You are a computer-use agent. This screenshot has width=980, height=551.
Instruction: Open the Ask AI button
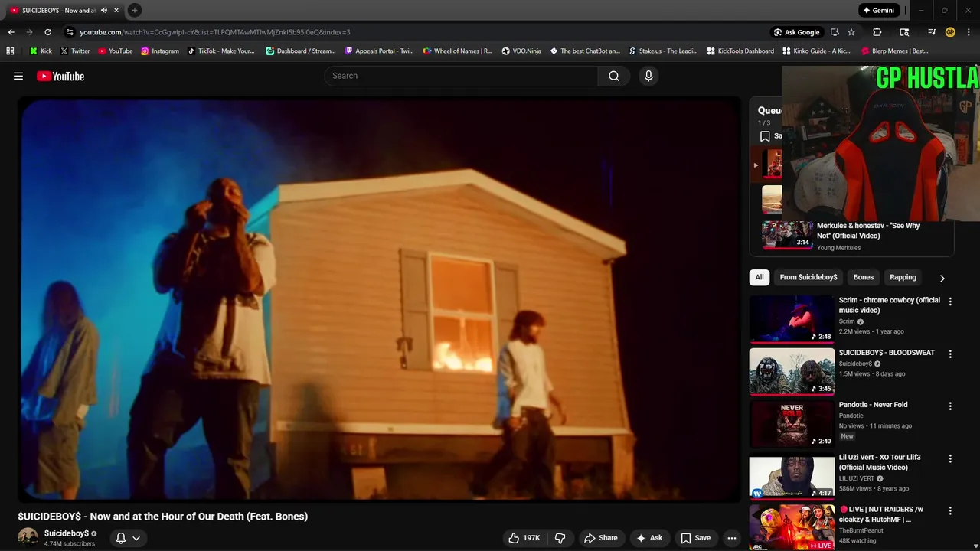pos(649,538)
